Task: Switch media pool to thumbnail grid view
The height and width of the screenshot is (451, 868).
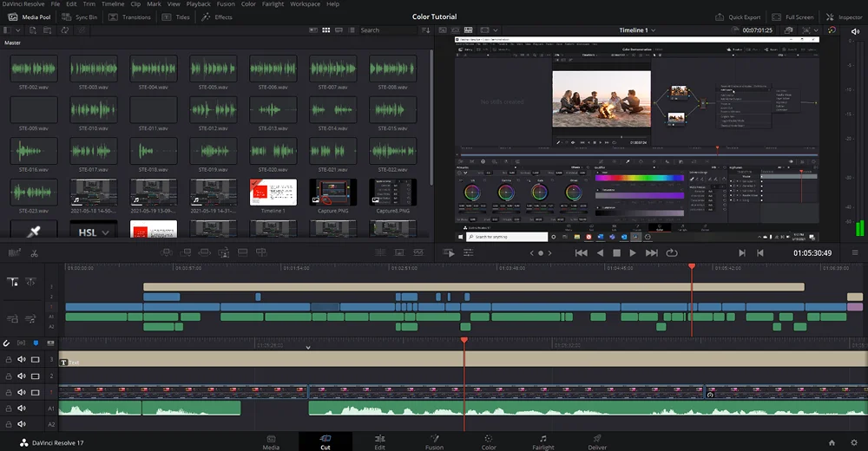Action: 326,30
